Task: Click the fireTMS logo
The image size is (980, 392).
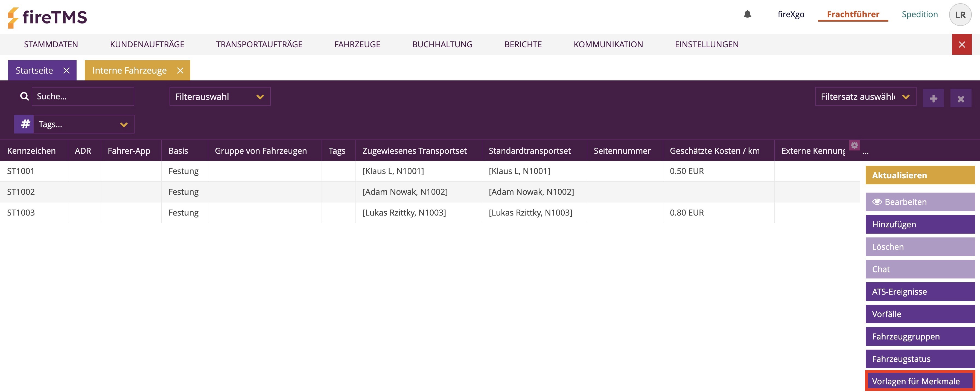Action: pyautogui.click(x=48, y=17)
